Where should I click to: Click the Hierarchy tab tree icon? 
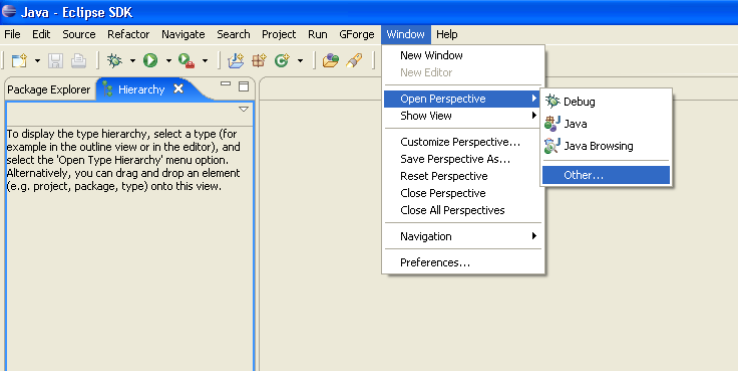[107, 89]
